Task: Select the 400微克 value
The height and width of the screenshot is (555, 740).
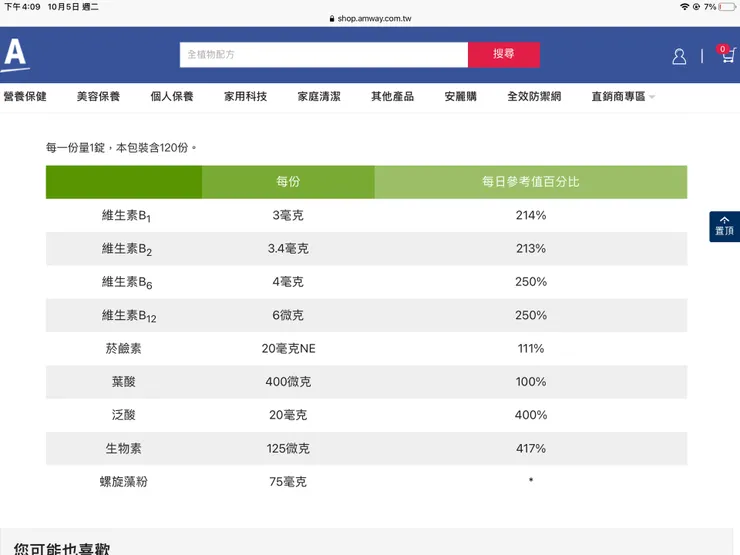Action: coord(288,381)
